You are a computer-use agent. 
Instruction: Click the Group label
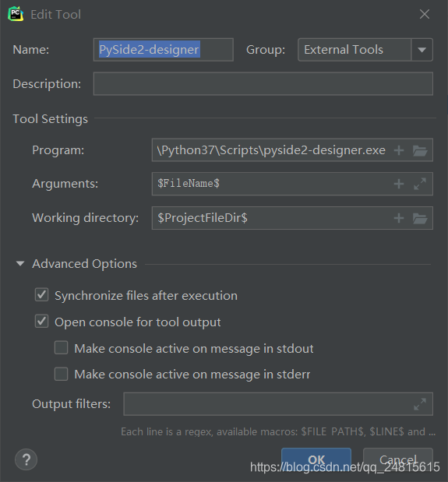tap(266, 50)
